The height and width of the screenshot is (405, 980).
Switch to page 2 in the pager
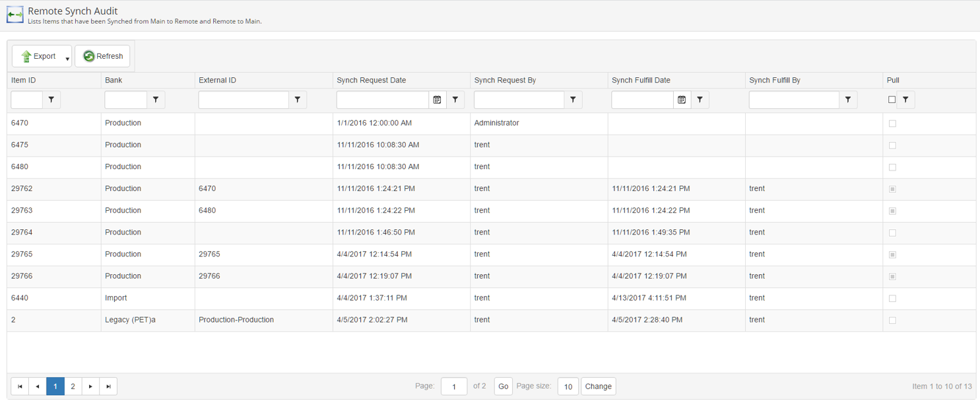pos(73,387)
